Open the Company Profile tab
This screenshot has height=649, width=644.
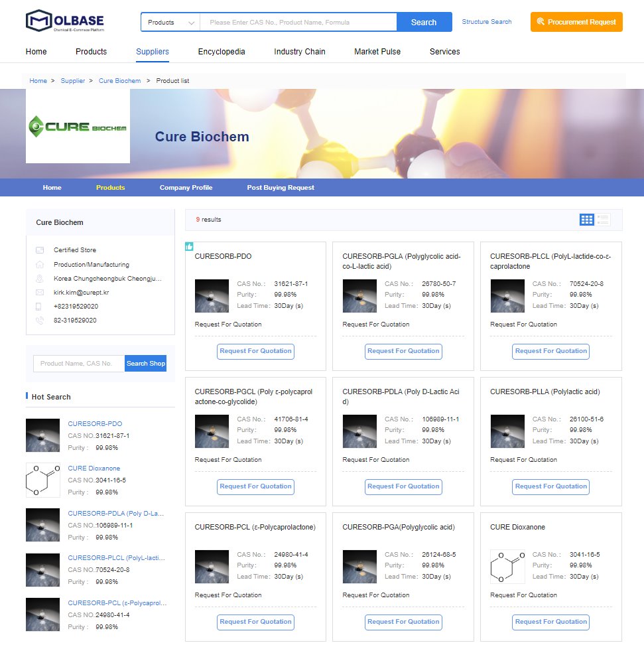[186, 188]
